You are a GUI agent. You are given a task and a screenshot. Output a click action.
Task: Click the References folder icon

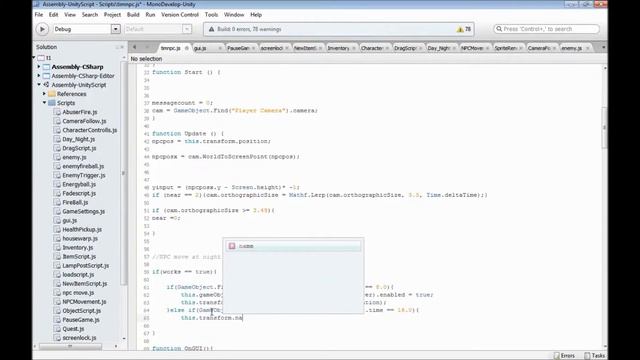52,93
